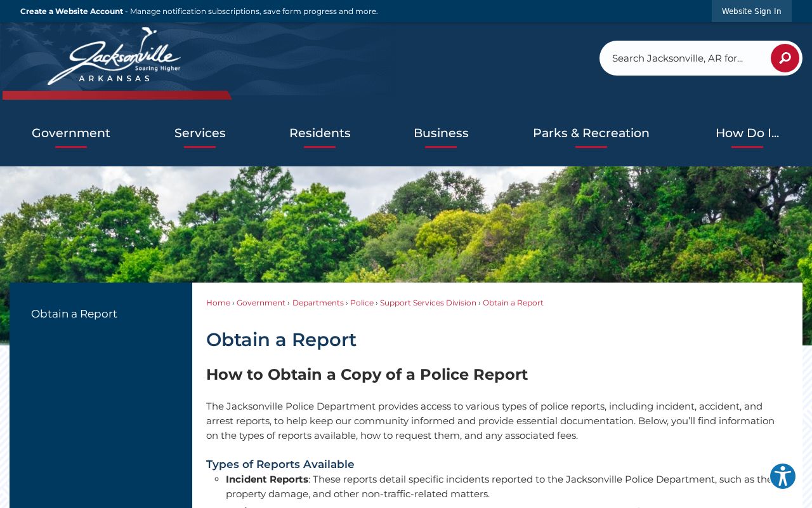Click 'Types of Reports Available' heading
The width and height of the screenshot is (812, 508).
point(280,464)
